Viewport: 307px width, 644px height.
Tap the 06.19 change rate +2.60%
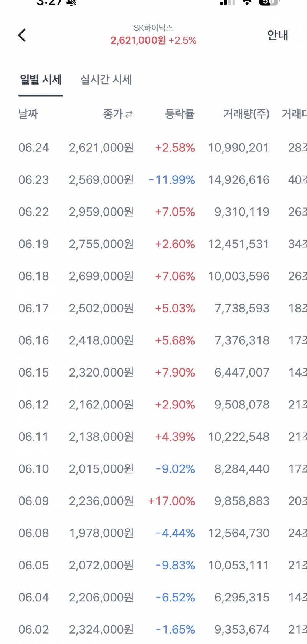(x=175, y=244)
